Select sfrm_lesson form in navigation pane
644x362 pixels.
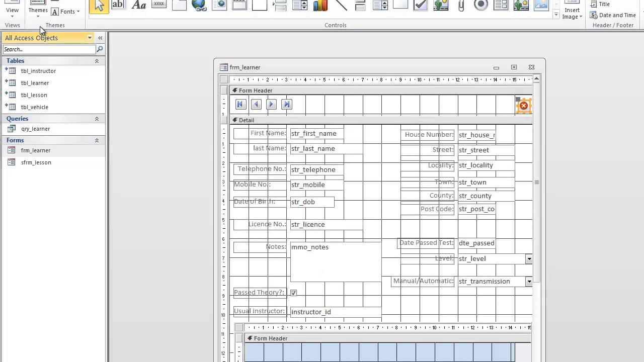tap(36, 162)
